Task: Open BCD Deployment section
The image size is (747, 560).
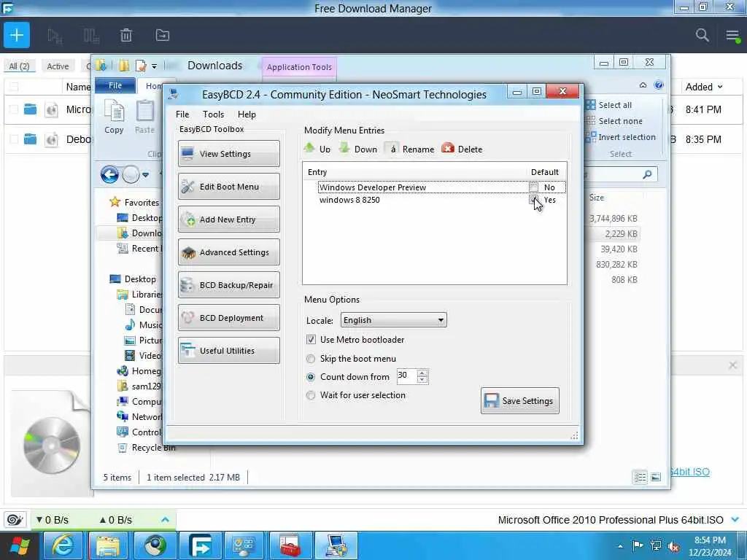Action: 228,318
